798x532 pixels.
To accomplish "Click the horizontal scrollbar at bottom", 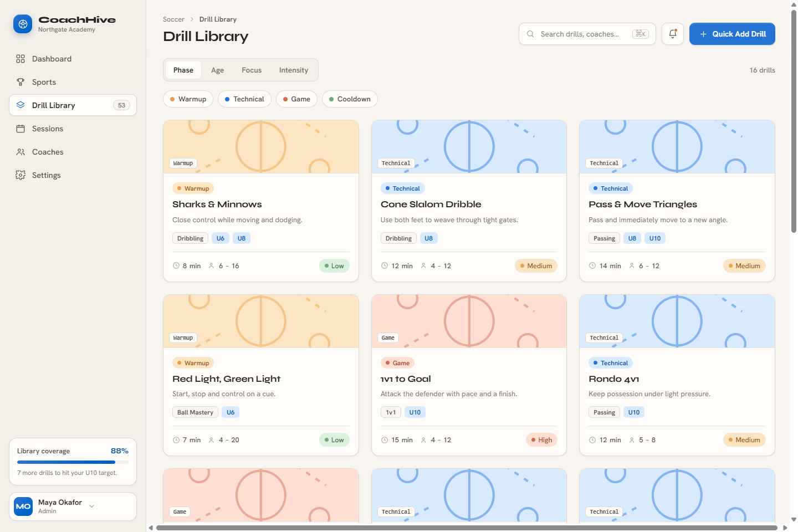I will click(x=467, y=528).
